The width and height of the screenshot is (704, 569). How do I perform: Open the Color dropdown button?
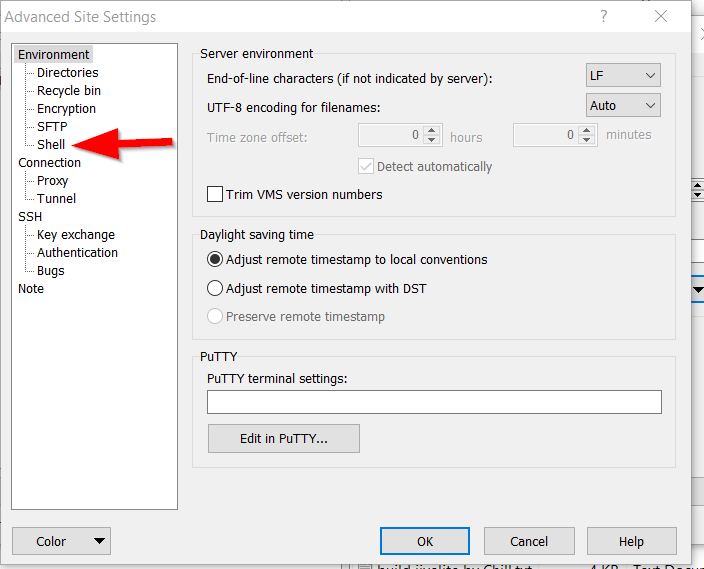coord(61,541)
